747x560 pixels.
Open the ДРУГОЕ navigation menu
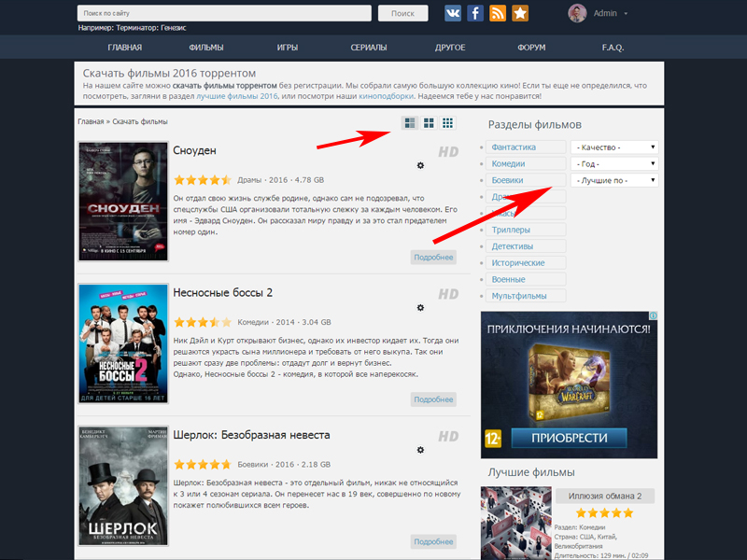click(450, 48)
